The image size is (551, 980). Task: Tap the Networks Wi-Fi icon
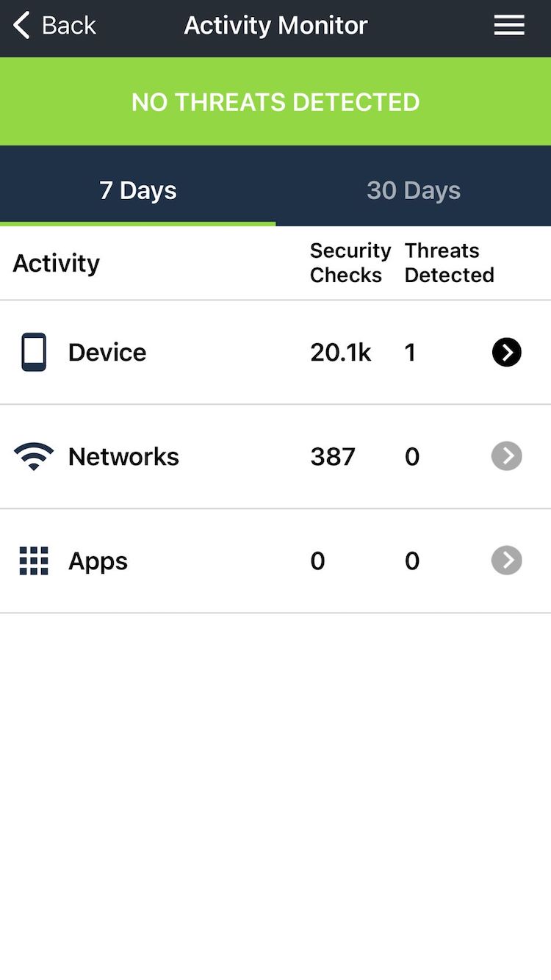(34, 456)
